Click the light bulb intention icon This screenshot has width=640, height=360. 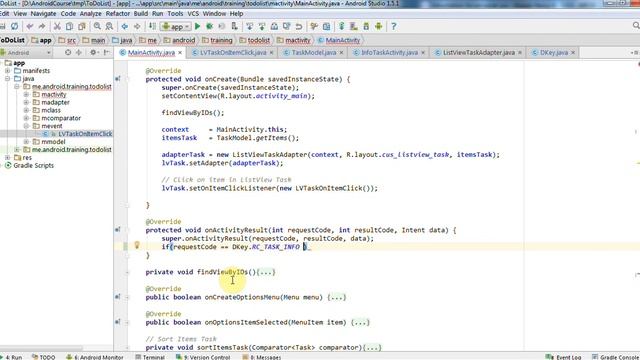137,245
